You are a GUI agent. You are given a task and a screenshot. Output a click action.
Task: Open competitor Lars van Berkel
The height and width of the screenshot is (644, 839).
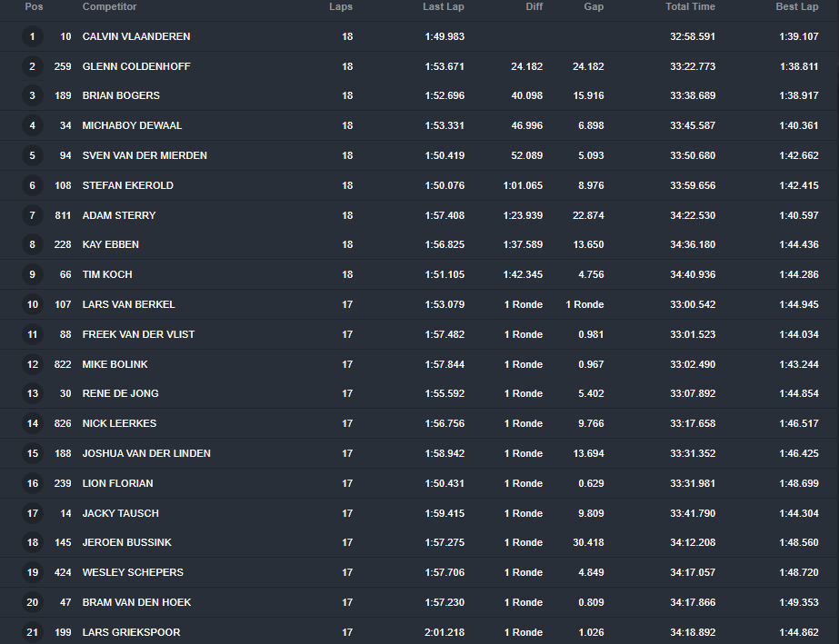pyautogui.click(x=128, y=305)
